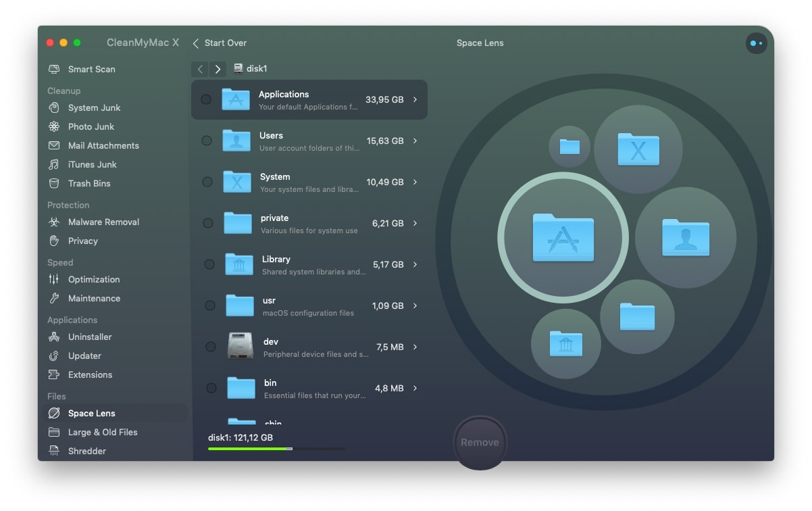Tick the usr row checkbox

(210, 306)
